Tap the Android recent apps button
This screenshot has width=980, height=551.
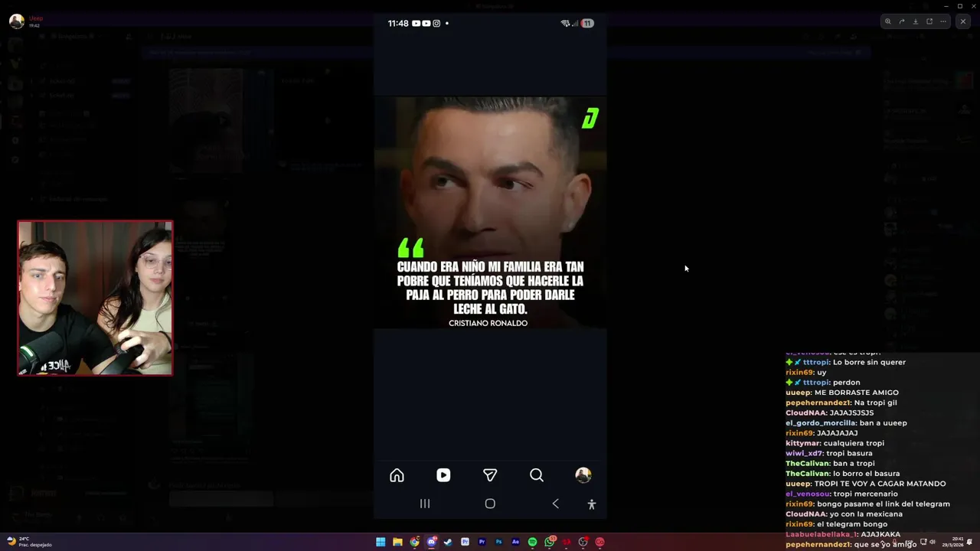point(425,504)
